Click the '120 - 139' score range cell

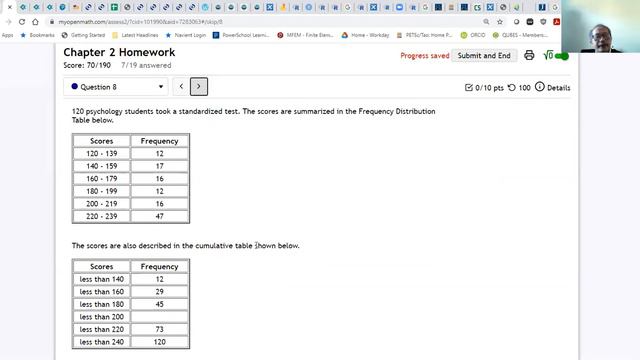point(102,153)
